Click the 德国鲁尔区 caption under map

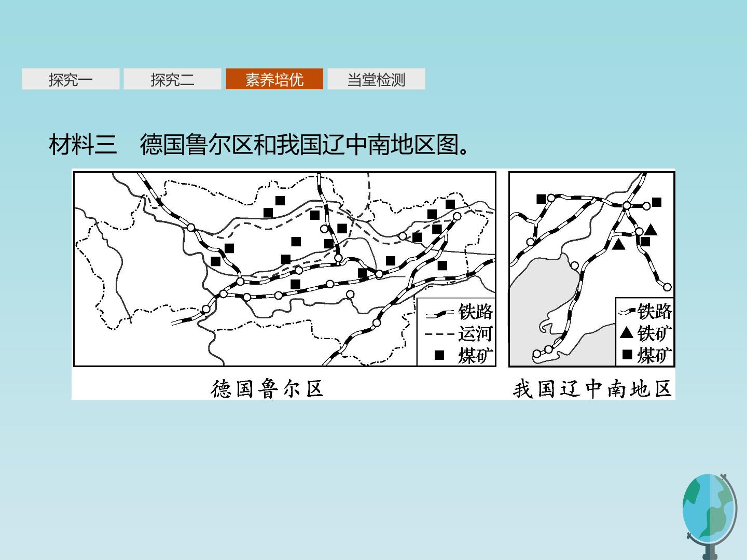tap(268, 388)
